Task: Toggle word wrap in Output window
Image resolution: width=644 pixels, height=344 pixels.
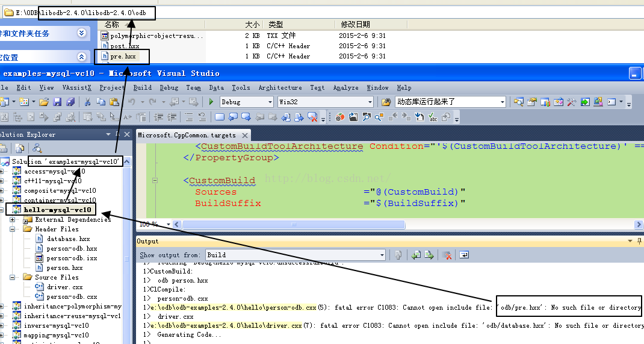Action: (464, 255)
